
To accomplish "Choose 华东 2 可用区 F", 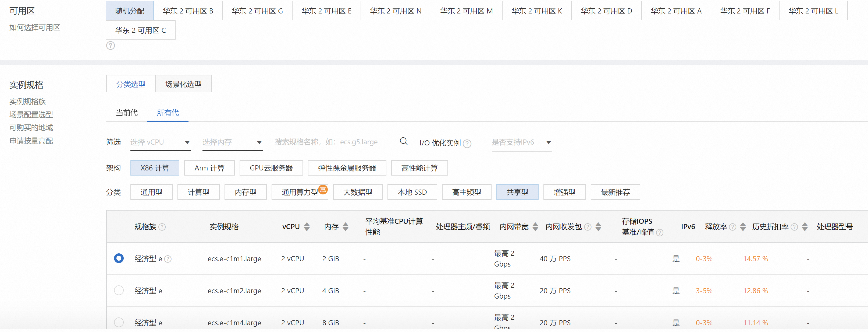I will click(x=745, y=11).
